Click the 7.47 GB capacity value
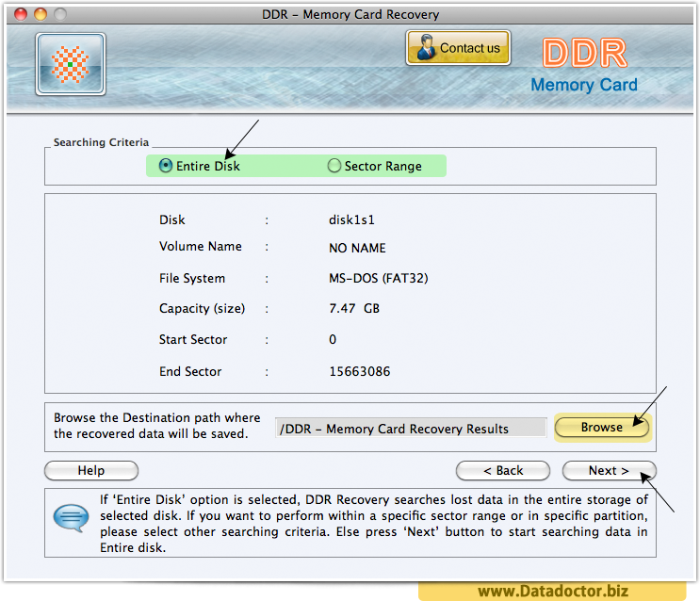Image resolution: width=700 pixels, height=601 pixels. point(354,309)
